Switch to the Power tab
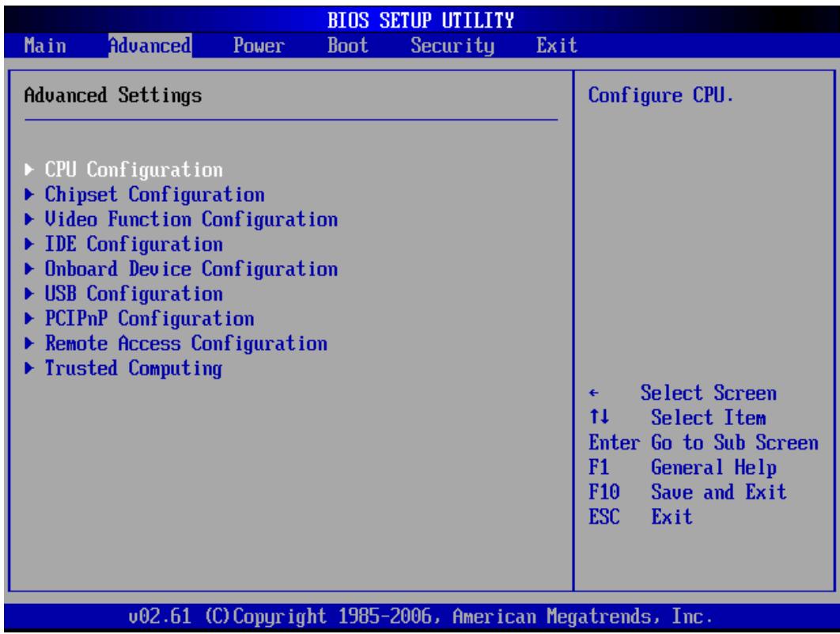 [259, 46]
